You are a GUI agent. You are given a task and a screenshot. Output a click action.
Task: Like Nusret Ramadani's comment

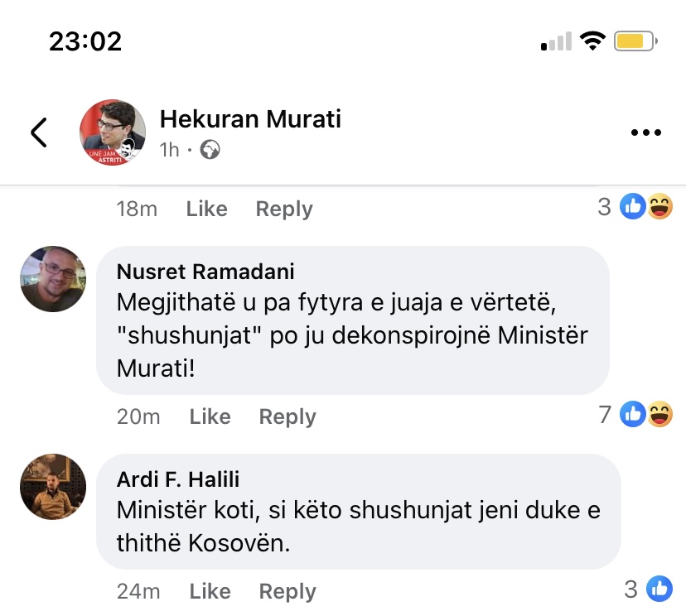pos(210,416)
